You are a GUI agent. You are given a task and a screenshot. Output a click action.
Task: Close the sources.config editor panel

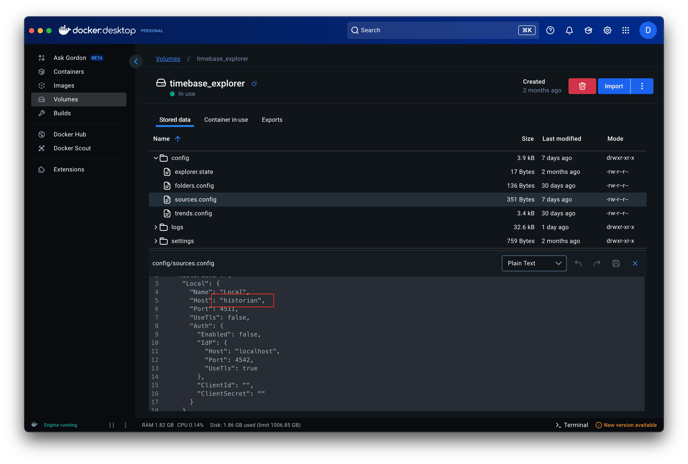[x=635, y=263]
